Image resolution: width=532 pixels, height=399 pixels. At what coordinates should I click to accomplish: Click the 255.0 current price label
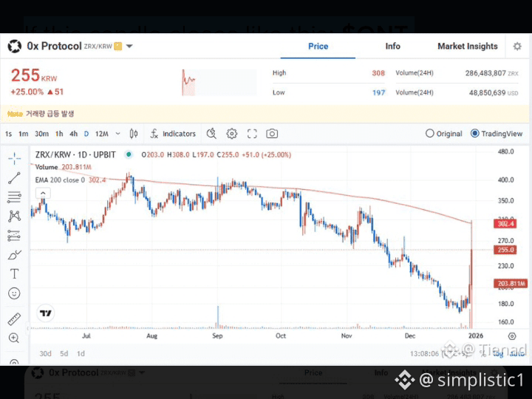coord(505,250)
